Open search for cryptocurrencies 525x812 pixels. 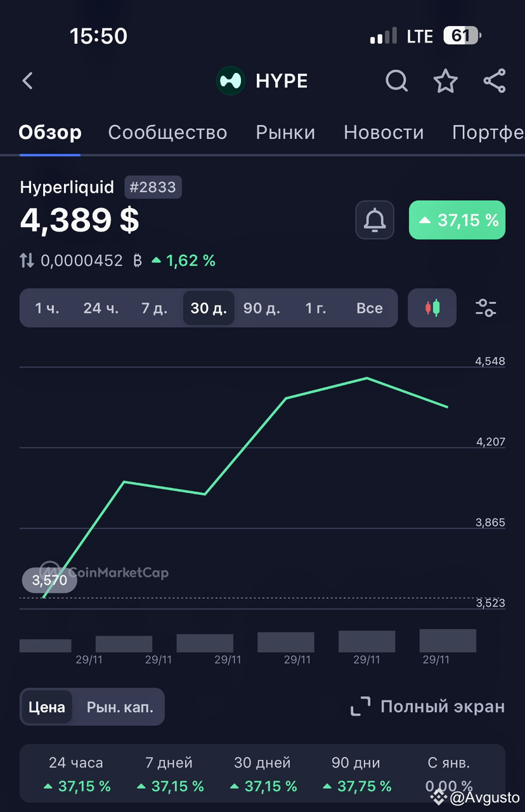[396, 81]
